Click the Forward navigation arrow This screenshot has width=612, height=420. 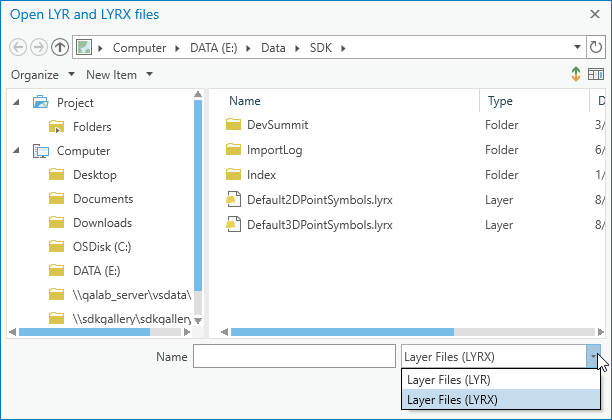pyautogui.click(x=39, y=47)
